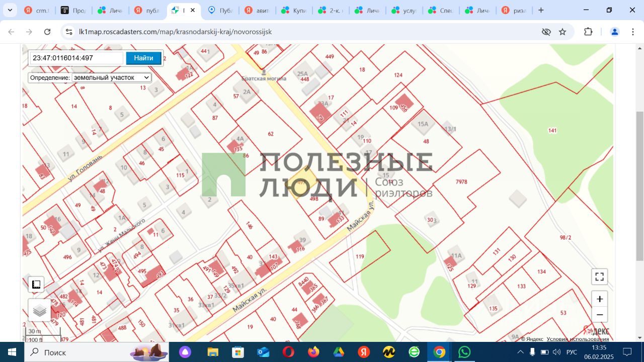Toggle fullscreen map view
The image size is (644, 362).
(599, 277)
